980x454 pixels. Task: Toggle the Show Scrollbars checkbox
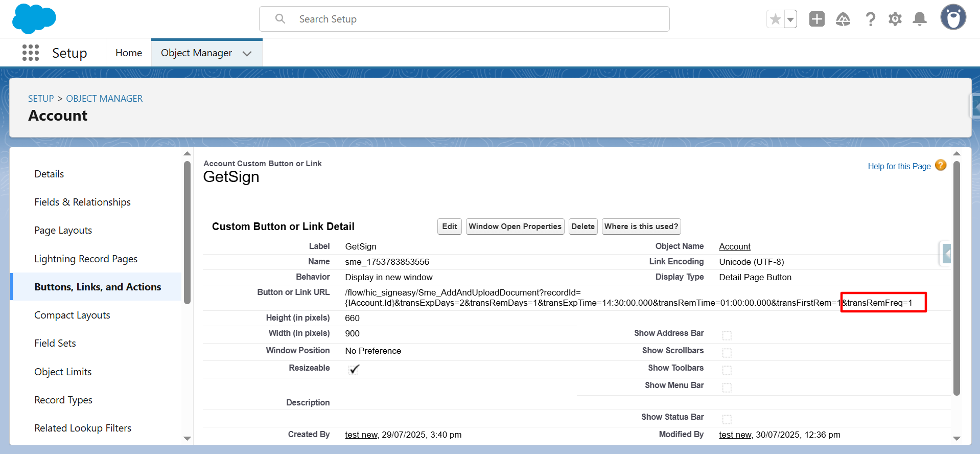pos(727,353)
